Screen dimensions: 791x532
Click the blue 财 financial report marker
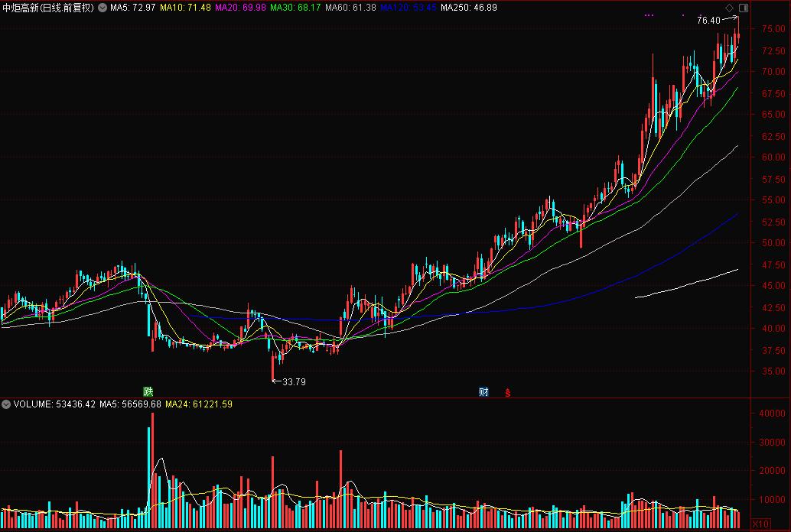point(483,392)
